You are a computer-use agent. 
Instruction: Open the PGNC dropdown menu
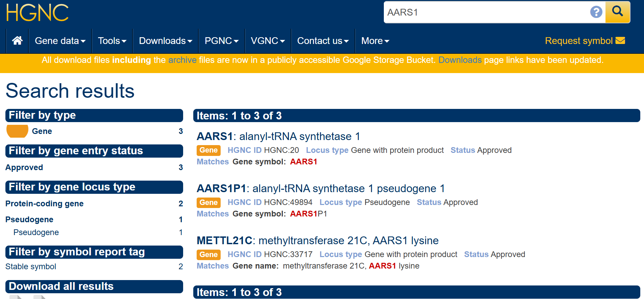(222, 41)
